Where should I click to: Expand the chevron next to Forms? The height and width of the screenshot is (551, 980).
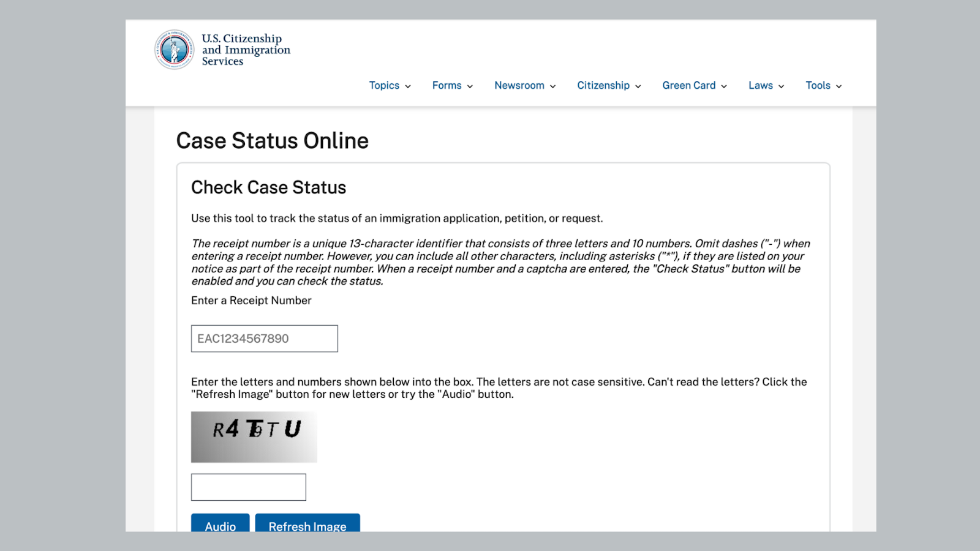pos(470,86)
